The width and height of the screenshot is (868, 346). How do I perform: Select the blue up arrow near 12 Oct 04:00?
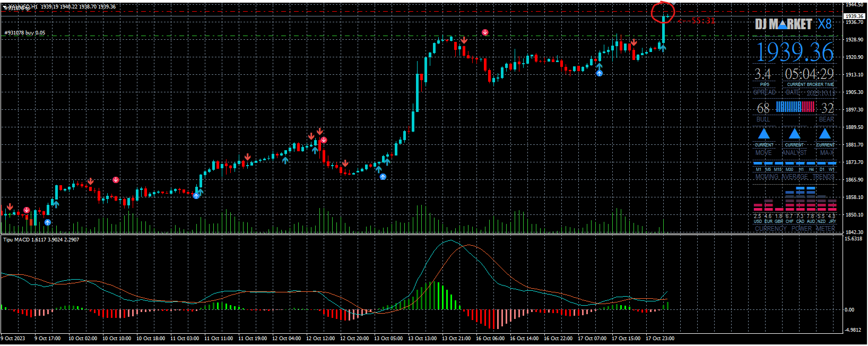285,160
